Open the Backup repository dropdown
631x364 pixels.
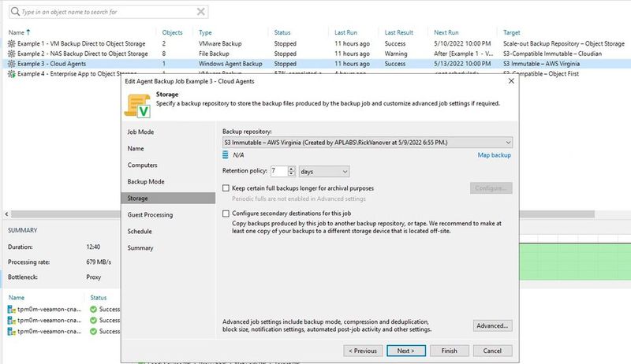508,143
